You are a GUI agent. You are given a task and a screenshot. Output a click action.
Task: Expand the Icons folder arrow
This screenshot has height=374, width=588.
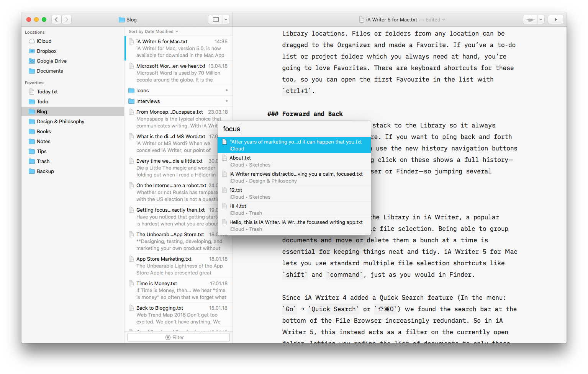227,90
